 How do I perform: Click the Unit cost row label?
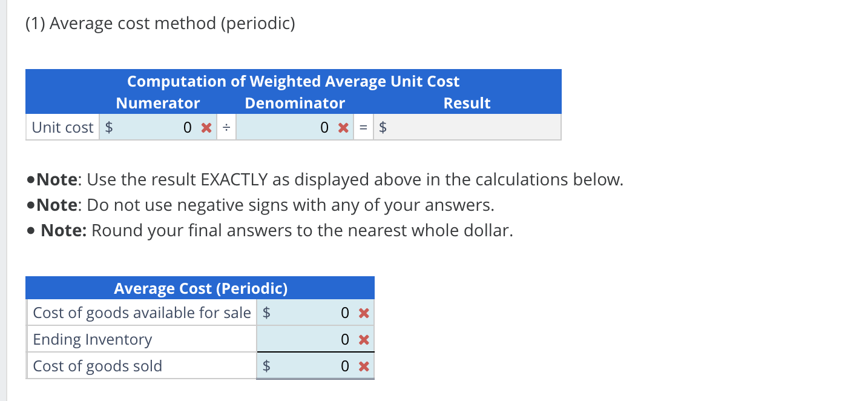pyautogui.click(x=62, y=127)
